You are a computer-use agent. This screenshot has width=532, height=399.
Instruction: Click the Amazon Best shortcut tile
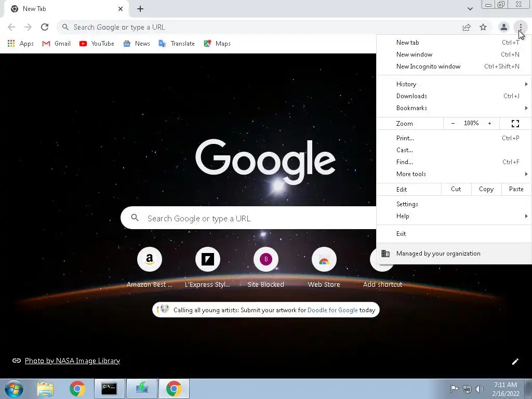click(x=150, y=268)
